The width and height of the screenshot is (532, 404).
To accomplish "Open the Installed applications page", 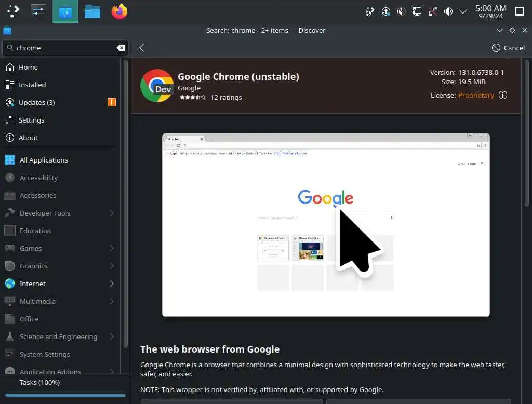I will 60,85.
